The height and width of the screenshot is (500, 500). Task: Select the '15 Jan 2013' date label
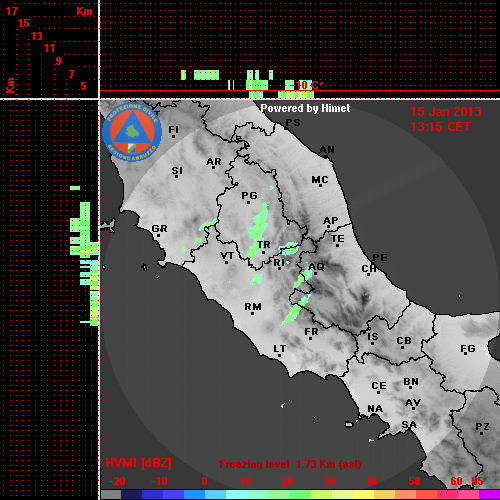[x=446, y=112]
